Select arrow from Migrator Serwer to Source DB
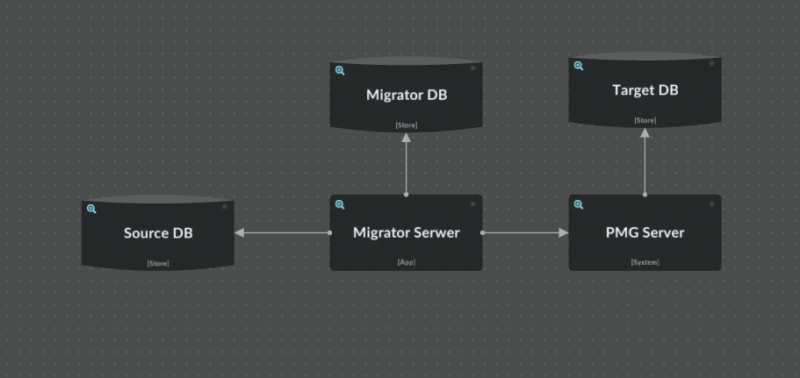 (x=282, y=233)
